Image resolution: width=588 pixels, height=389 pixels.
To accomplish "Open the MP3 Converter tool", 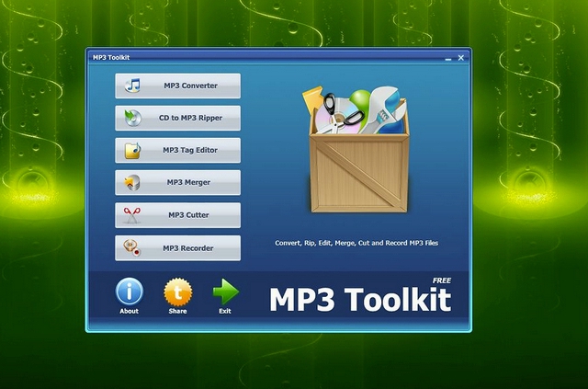I will [x=177, y=86].
